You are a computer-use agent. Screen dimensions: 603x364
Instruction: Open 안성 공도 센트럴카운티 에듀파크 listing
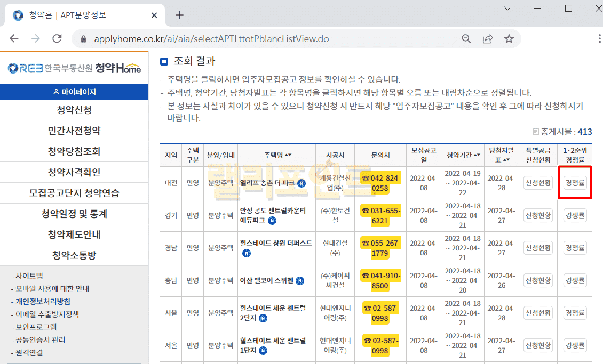(273, 215)
